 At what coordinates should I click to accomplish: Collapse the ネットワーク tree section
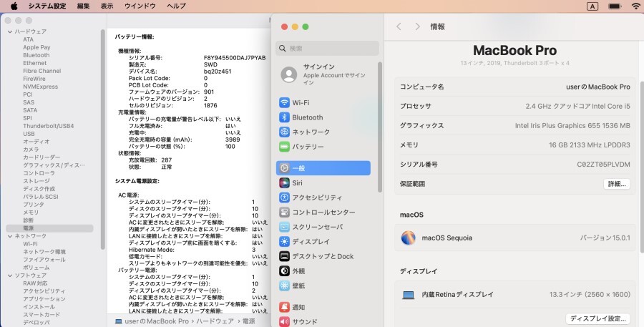10,236
